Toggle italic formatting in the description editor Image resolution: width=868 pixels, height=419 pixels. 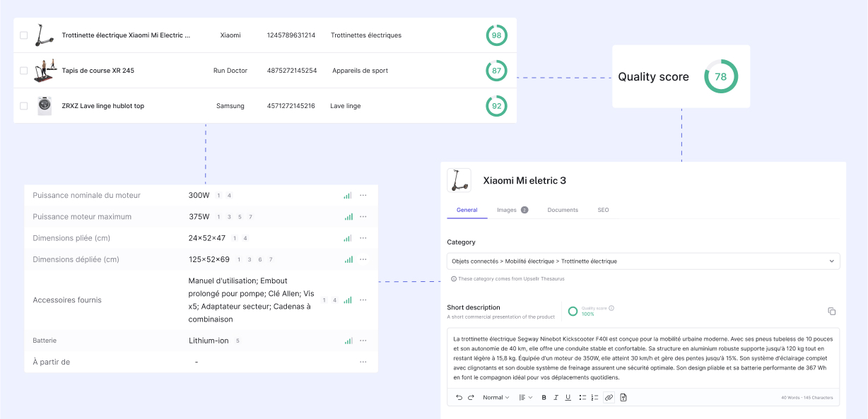click(x=556, y=398)
